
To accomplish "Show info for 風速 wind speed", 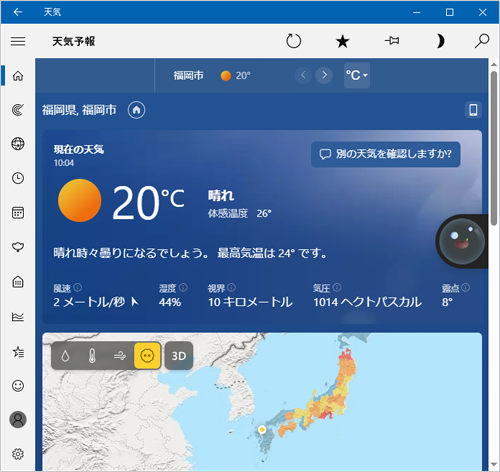I will click(x=78, y=287).
